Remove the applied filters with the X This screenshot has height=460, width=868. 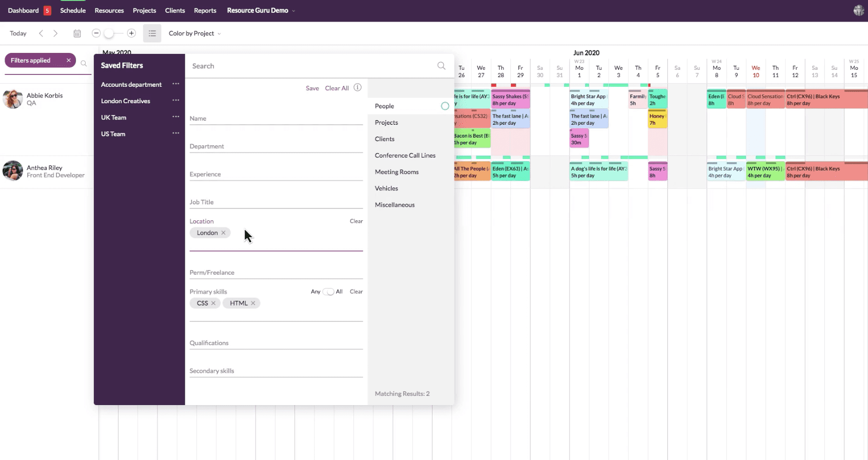point(68,60)
